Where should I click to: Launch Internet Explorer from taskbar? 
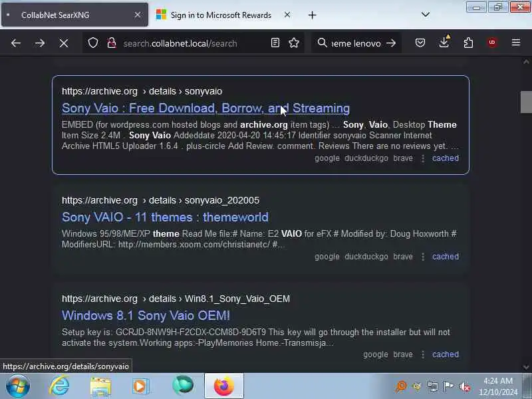pyautogui.click(x=59, y=386)
